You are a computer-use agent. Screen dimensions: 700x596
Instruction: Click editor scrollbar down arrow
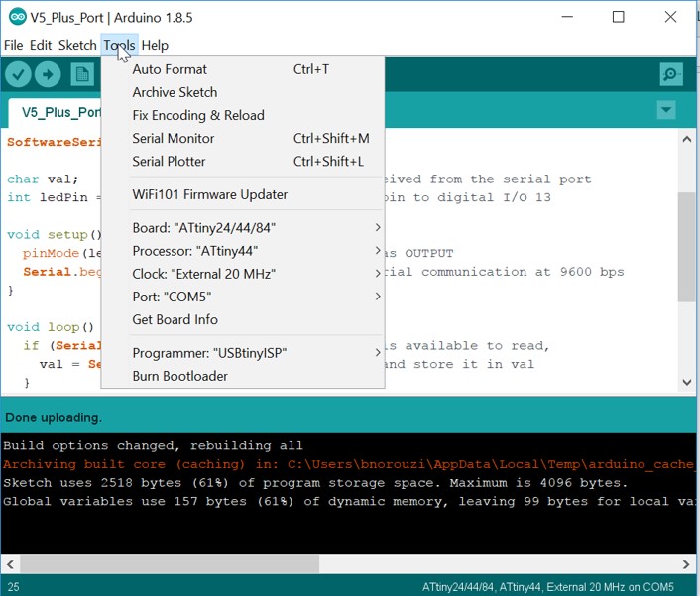click(x=686, y=382)
